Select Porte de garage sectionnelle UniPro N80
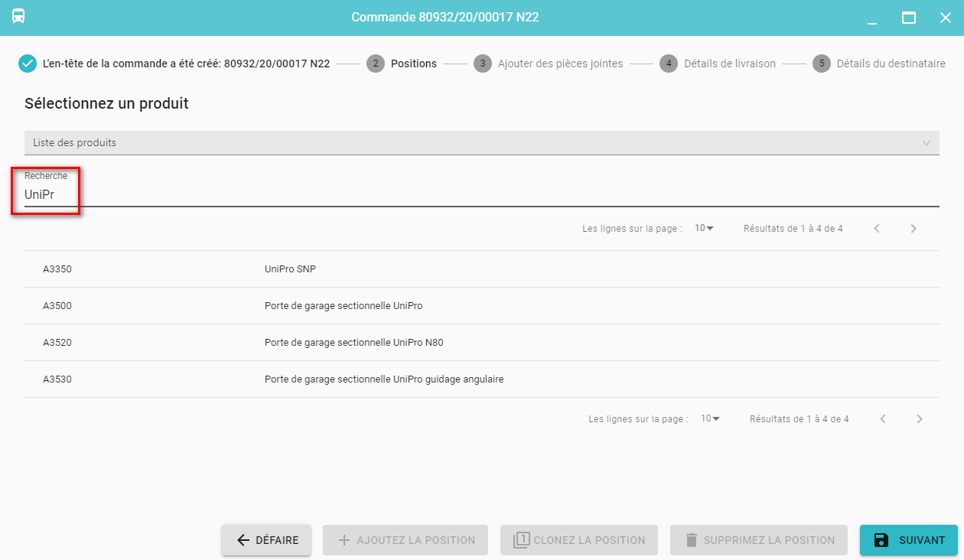964x560 pixels. coord(481,343)
